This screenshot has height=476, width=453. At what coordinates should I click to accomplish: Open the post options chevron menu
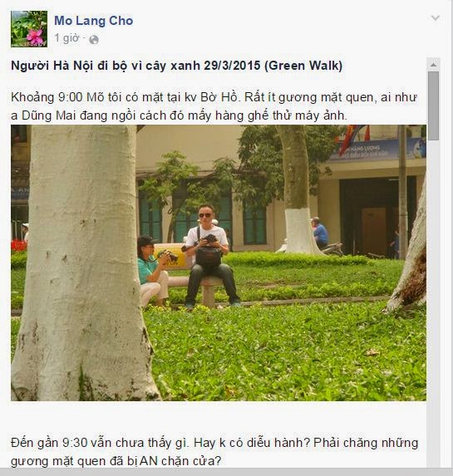(x=436, y=18)
